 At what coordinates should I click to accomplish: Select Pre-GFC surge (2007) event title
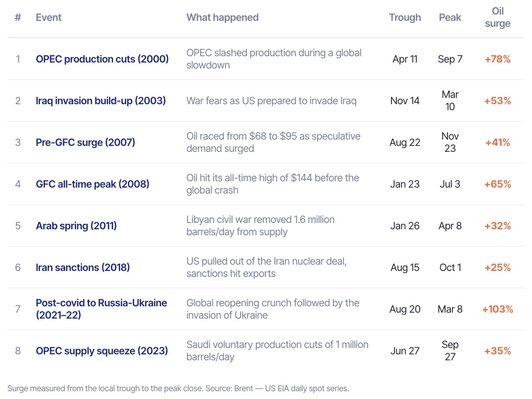click(x=86, y=142)
